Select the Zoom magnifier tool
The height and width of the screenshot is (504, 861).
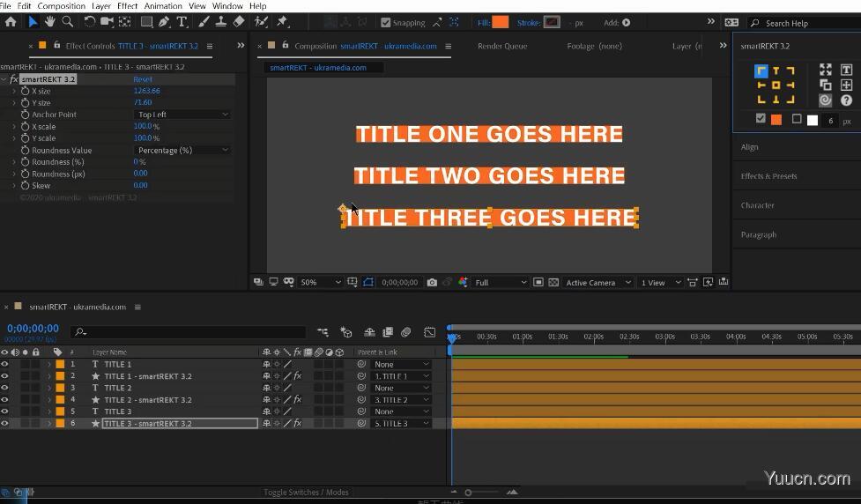point(68,22)
